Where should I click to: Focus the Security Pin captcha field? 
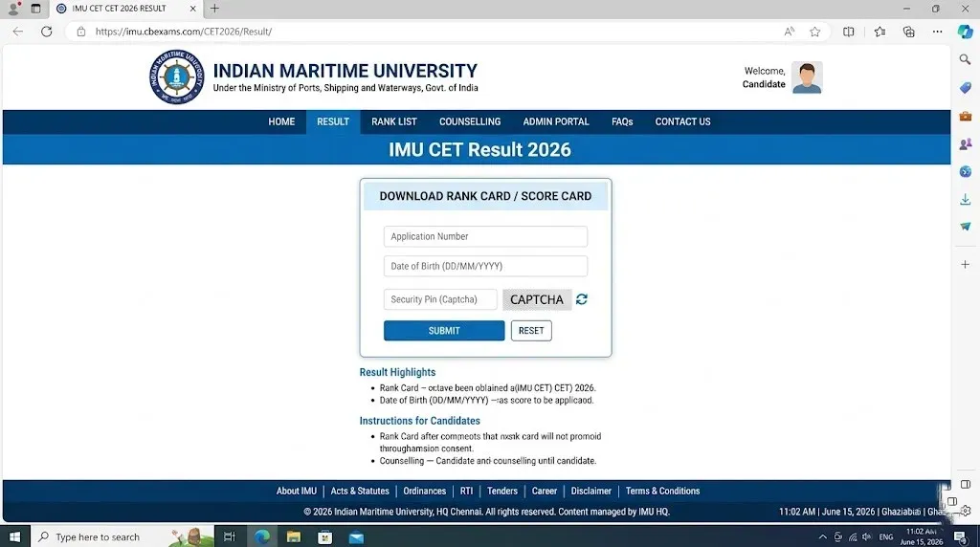(x=440, y=299)
